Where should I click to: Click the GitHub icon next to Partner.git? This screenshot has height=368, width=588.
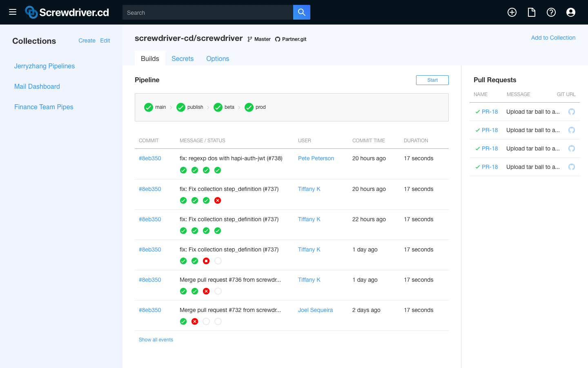pyautogui.click(x=278, y=39)
